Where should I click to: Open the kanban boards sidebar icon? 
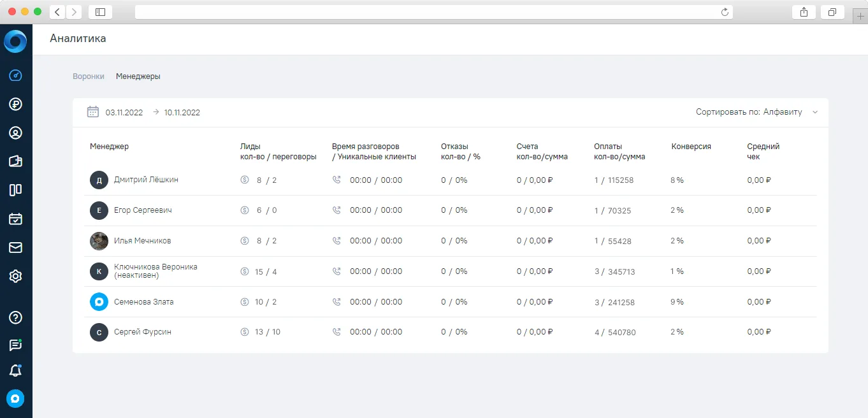click(x=16, y=190)
